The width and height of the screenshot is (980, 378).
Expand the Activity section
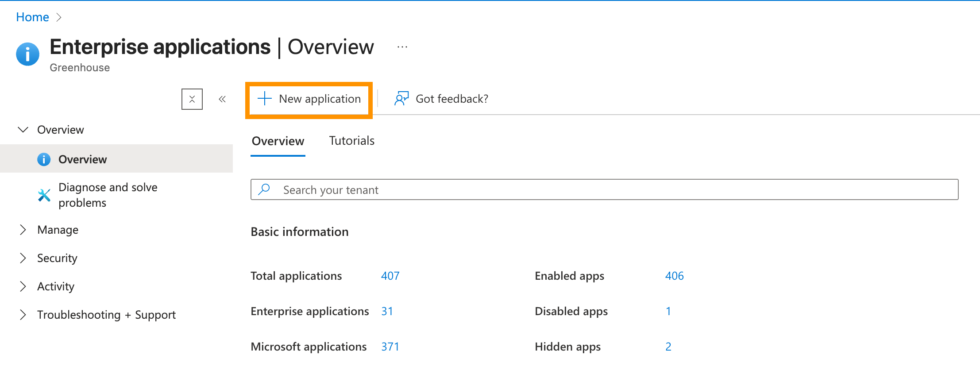tap(23, 286)
